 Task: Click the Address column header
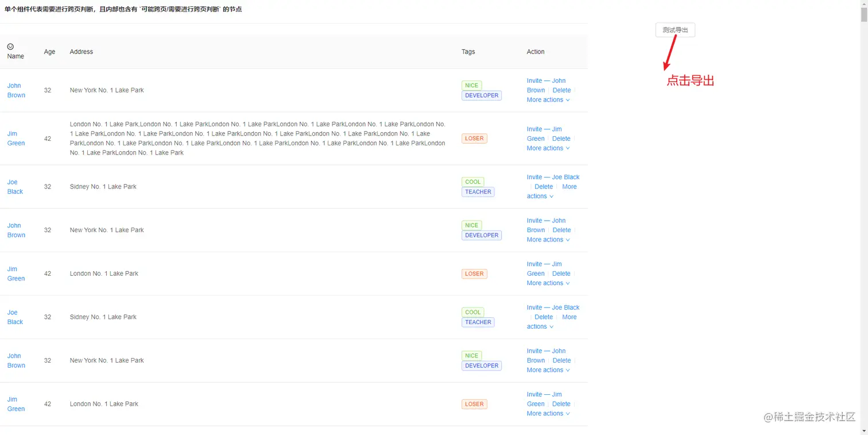pyautogui.click(x=82, y=52)
